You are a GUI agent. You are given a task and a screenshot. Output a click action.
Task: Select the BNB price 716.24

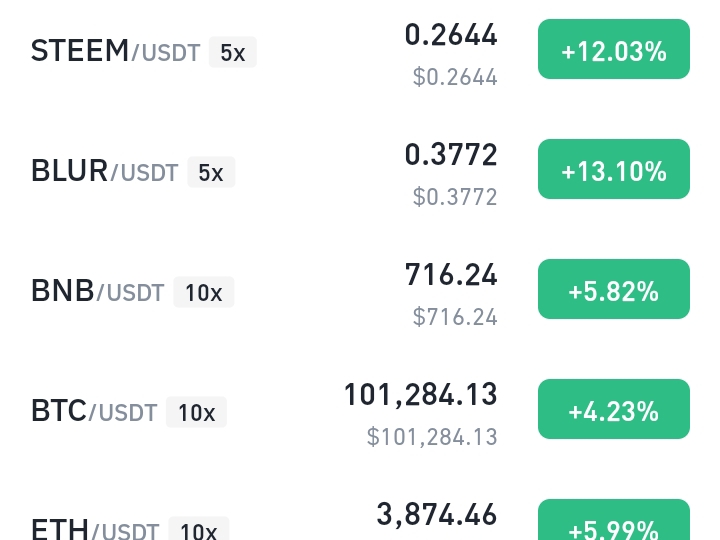tap(450, 275)
